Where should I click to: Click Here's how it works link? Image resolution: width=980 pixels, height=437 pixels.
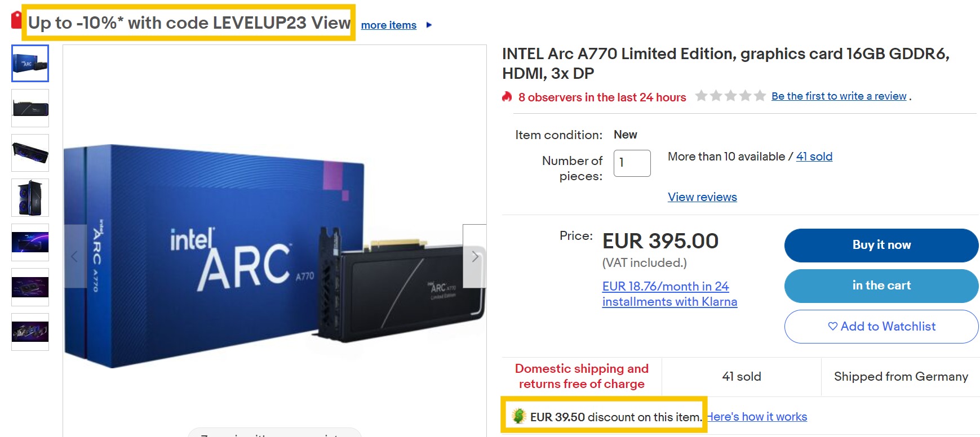point(757,417)
